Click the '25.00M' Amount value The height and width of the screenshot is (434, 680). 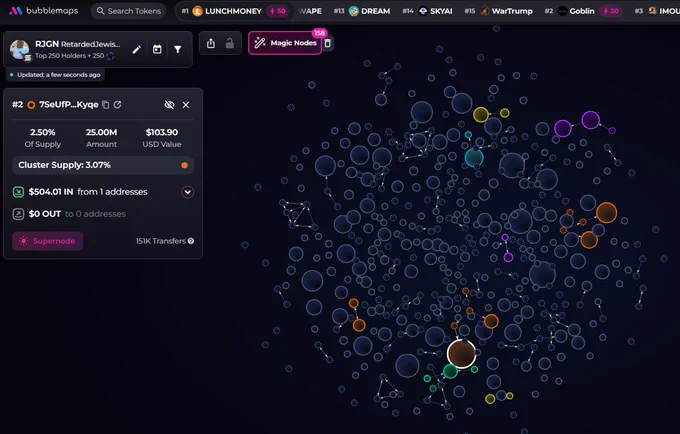click(101, 132)
